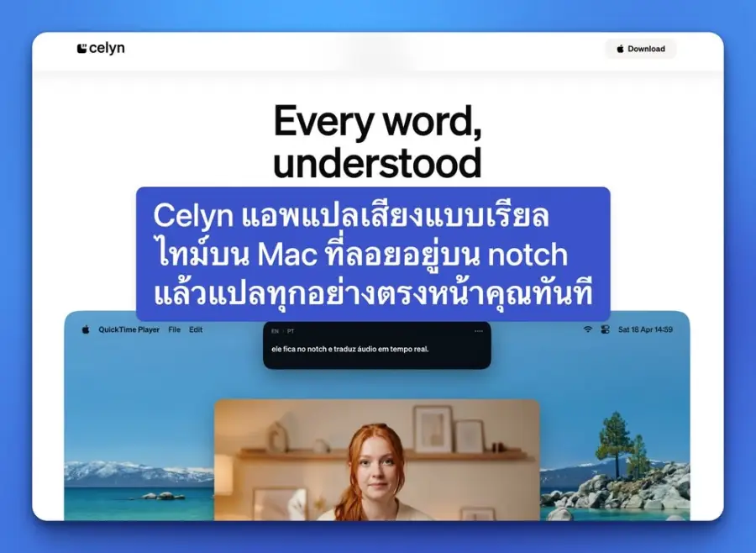Click the date and time Sat 18 Apr
Screen dimensions: 756x553
pyautogui.click(x=645, y=329)
